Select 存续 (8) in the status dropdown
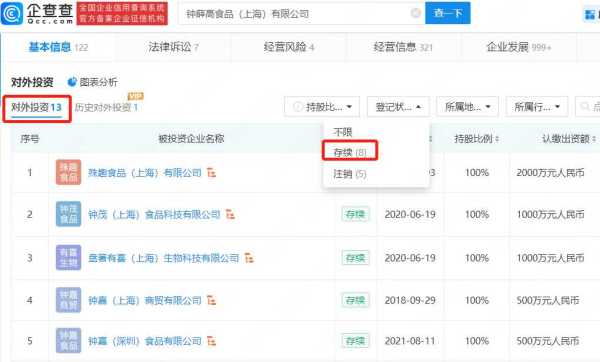This screenshot has height=362, width=600. click(350, 152)
